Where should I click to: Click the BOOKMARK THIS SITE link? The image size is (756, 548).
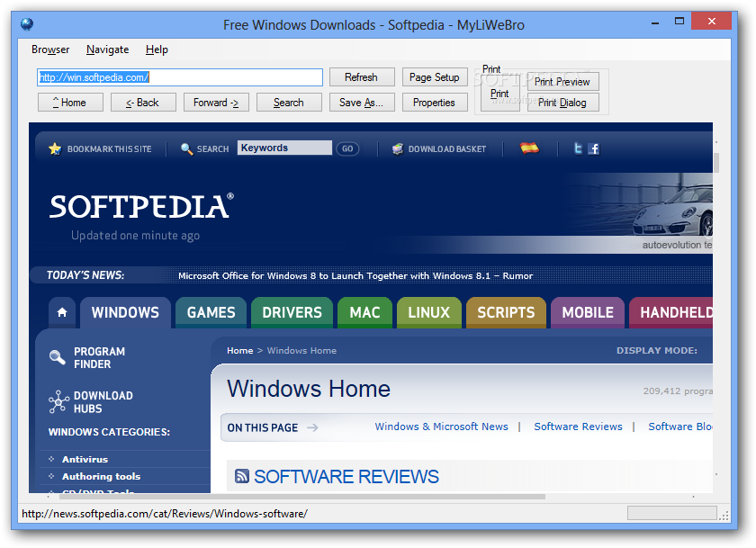pos(110,149)
